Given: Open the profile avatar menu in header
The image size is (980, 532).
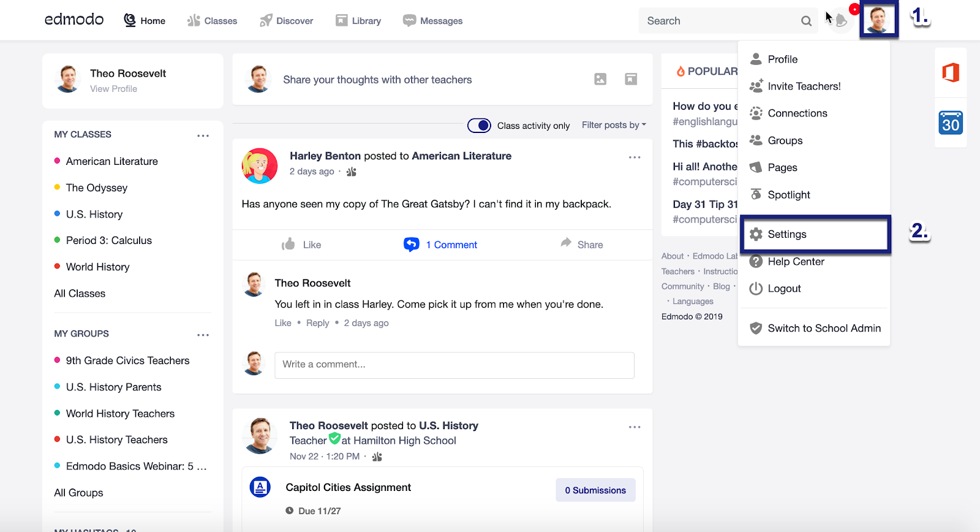Looking at the screenshot, I should tap(878, 20).
